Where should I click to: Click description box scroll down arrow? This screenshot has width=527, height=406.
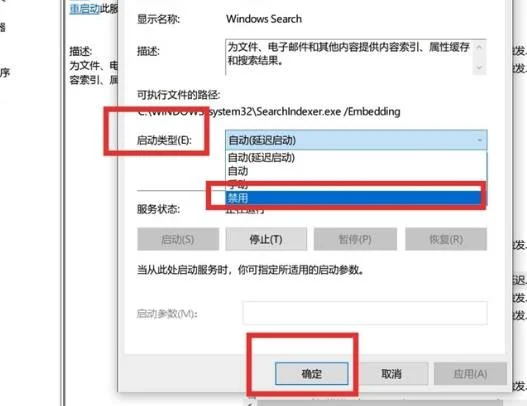(479, 68)
